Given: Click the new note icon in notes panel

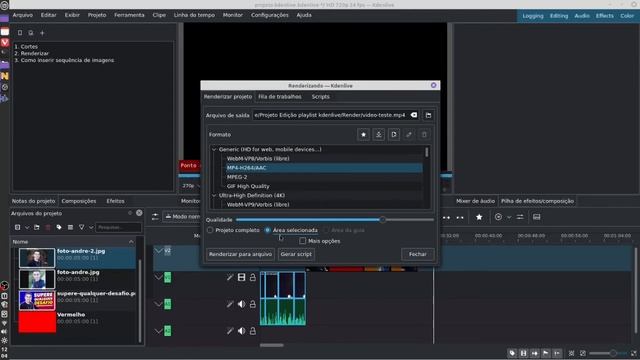Looking at the screenshot, I should tap(20, 33).
